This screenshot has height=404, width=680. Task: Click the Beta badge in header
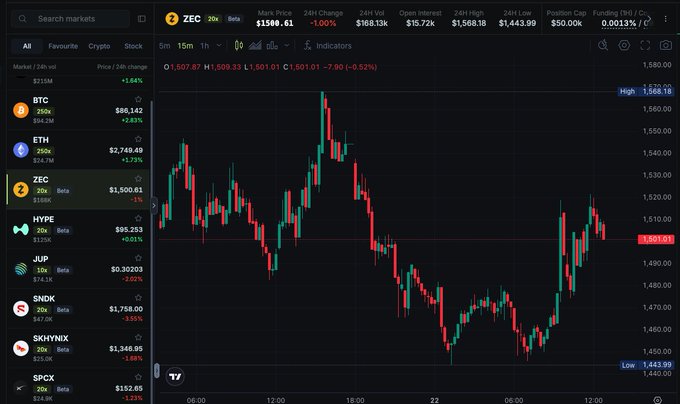pyautogui.click(x=234, y=19)
